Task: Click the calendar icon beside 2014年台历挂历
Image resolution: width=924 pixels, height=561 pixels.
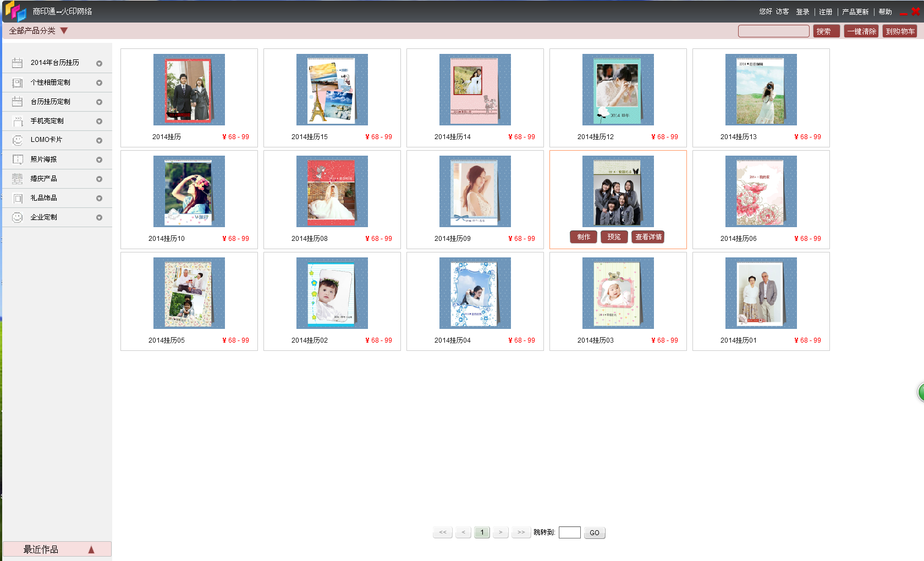Action: 18,63
